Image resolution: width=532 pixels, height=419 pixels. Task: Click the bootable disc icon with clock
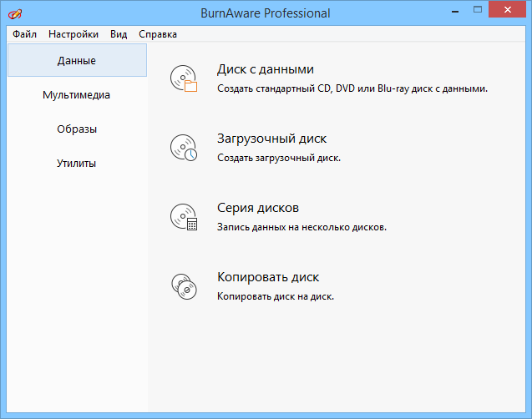183,148
